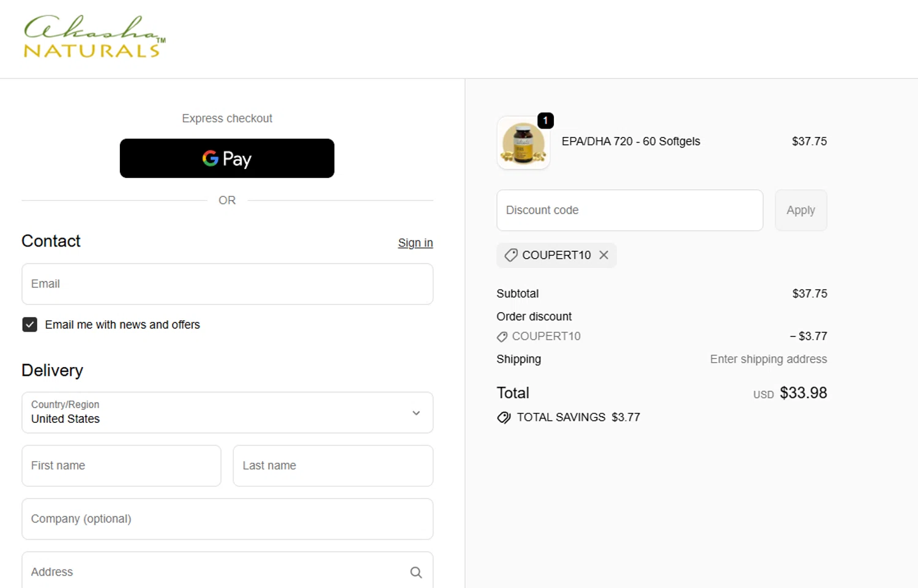Click the tag icon under Order discount
Screen dimensions: 918x588
point(502,337)
